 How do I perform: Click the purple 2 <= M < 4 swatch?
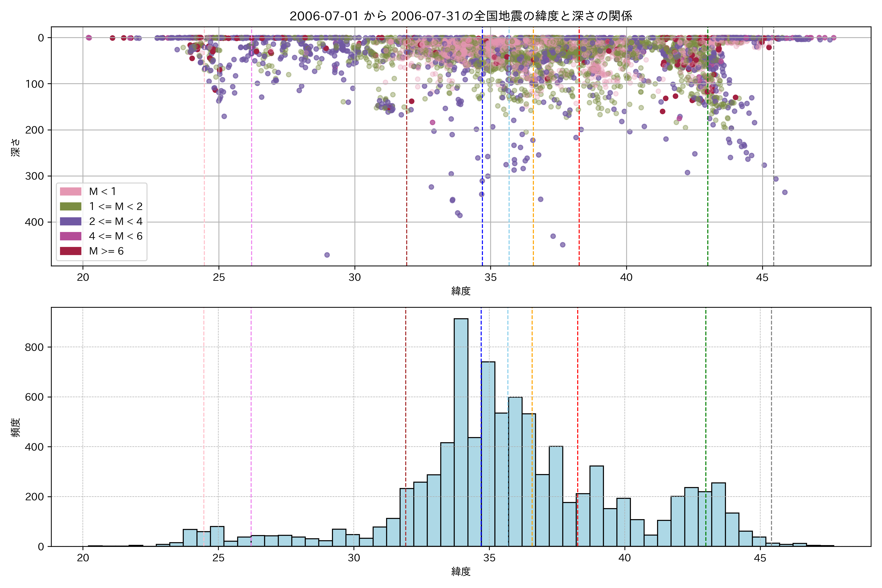coord(71,221)
